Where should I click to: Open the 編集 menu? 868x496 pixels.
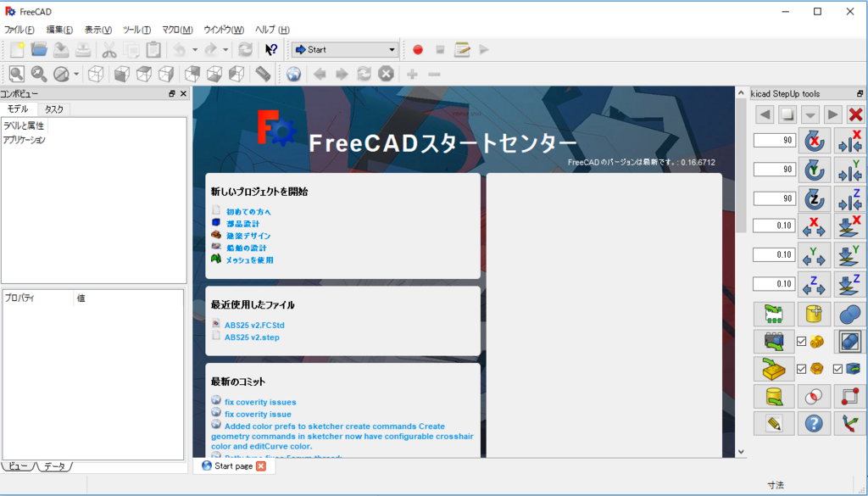[59, 30]
